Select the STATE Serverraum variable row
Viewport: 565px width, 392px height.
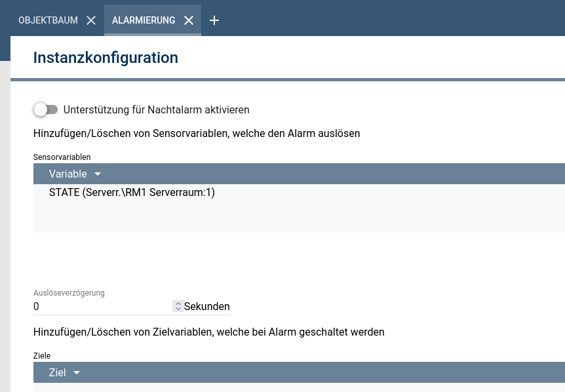[132, 193]
